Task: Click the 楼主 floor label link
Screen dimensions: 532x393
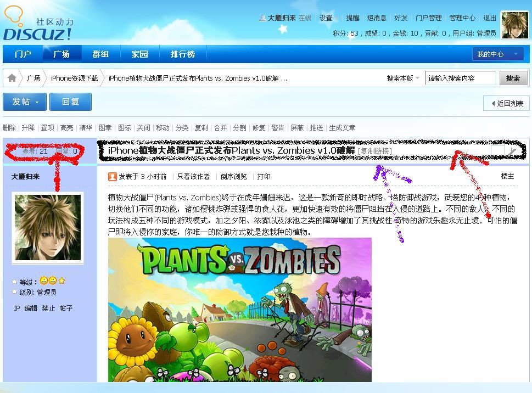Action: pos(508,176)
